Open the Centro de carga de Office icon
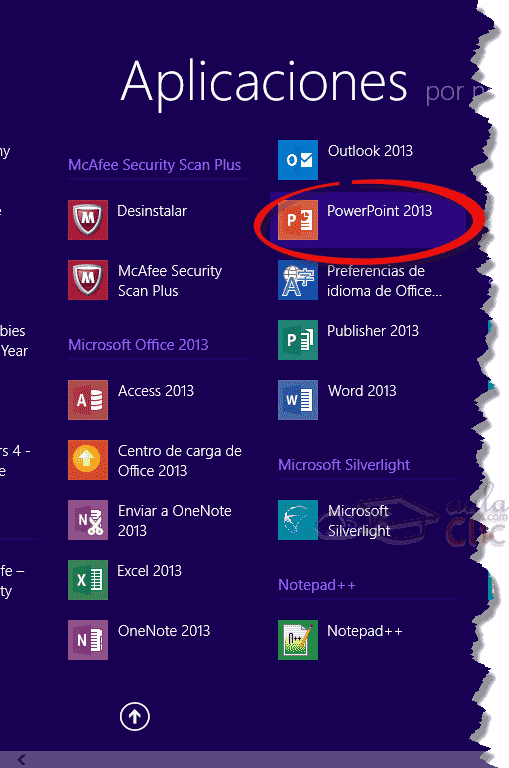 (x=88, y=460)
